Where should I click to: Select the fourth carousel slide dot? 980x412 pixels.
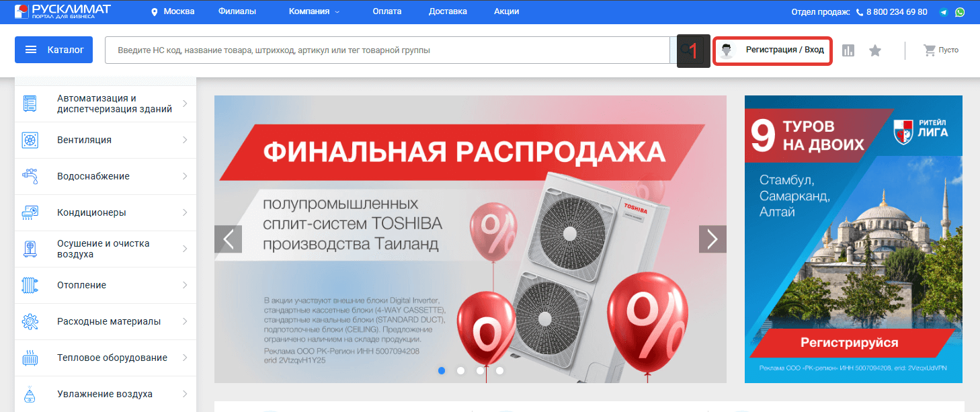click(499, 370)
